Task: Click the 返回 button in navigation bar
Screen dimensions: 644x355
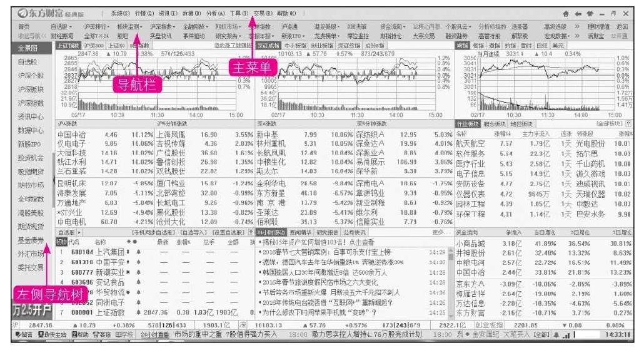Action: 622,27
